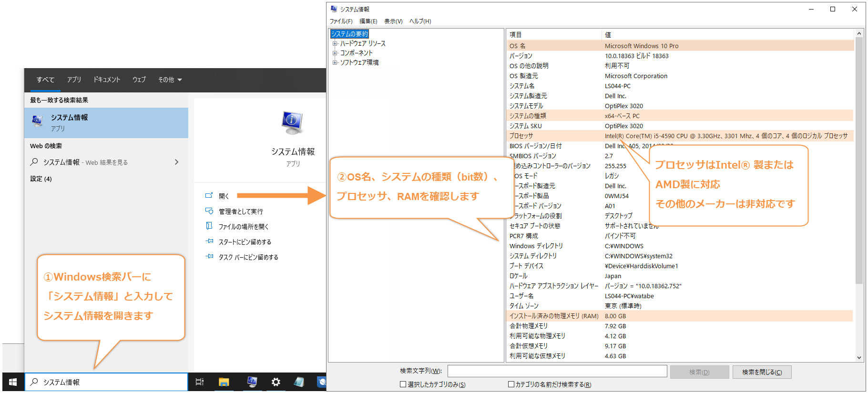Screen dimensions: 868x393
Task: Expand the コンポーネント tree node
Action: [335, 53]
